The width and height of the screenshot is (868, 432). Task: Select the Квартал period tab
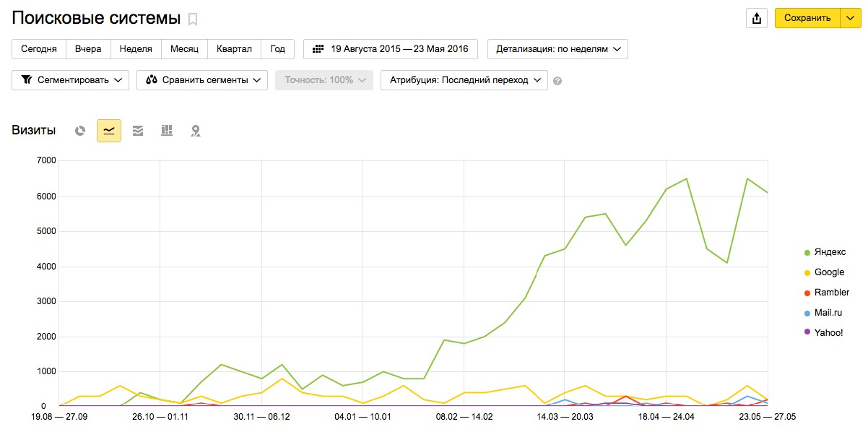[234, 49]
